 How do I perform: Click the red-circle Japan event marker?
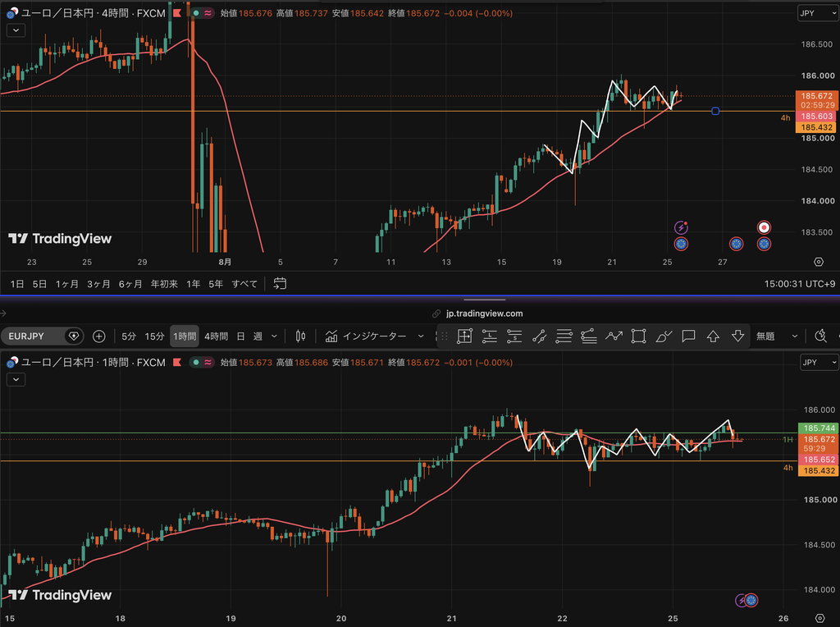(764, 227)
